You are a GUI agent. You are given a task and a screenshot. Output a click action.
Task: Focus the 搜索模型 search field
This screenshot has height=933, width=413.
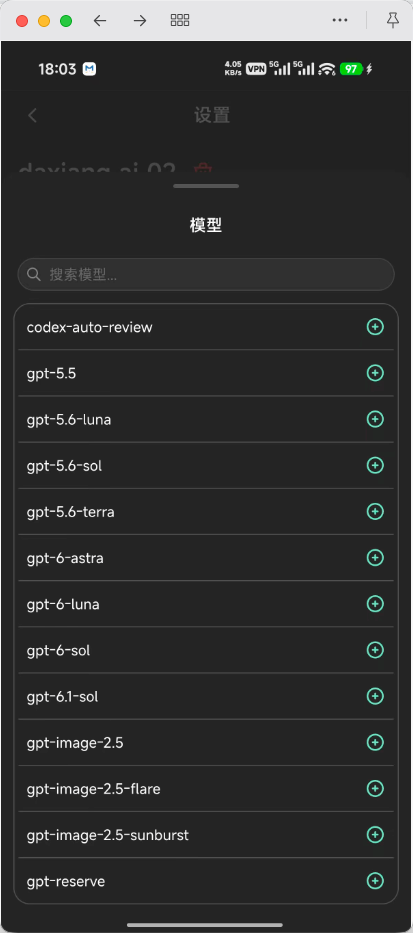[x=206, y=274]
